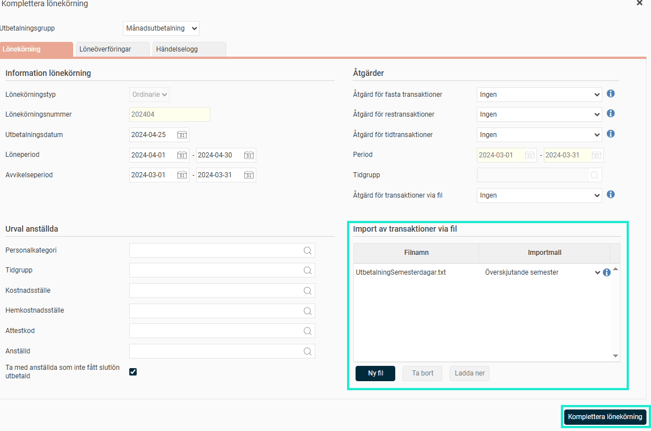This screenshot has width=651, height=431.
Task: Click search icon in Kostnadsställe field
Action: [x=308, y=291]
